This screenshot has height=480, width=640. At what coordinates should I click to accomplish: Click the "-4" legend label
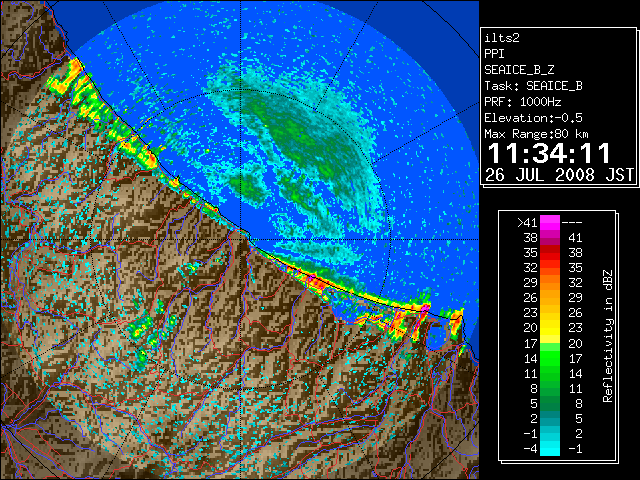click(x=530, y=449)
